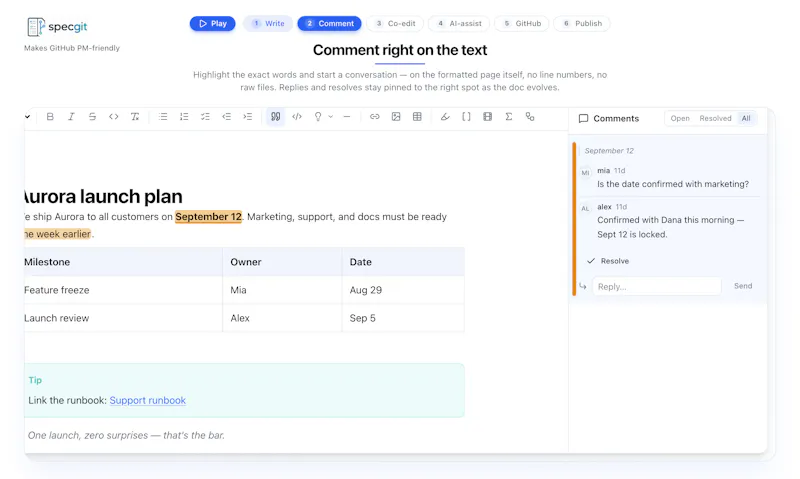Open the text style dropdown chevron
Screen dimensions: 800x479
28,117
